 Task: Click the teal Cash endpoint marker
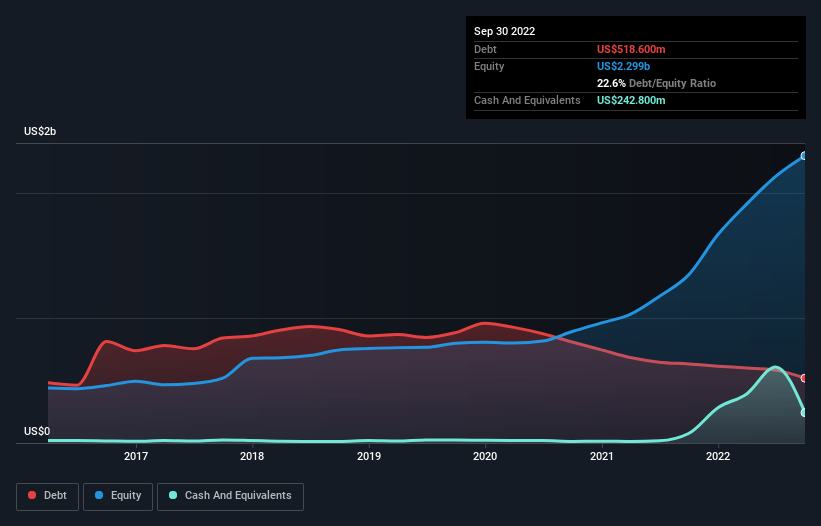tap(804, 412)
